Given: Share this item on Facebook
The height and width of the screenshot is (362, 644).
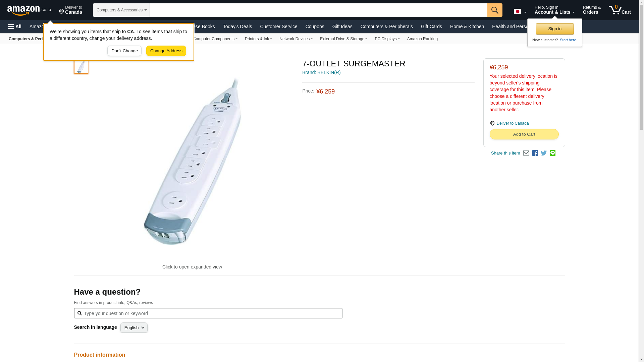Looking at the screenshot, I should pyautogui.click(x=535, y=153).
